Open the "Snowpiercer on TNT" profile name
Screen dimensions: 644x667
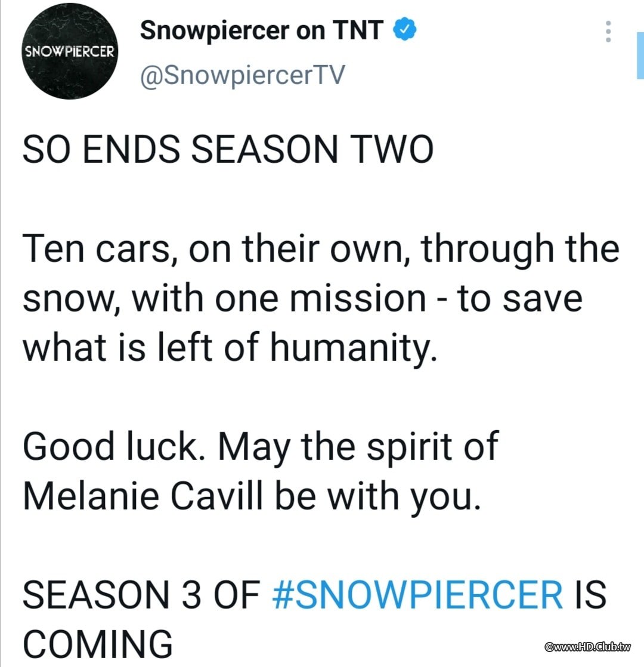point(261,31)
